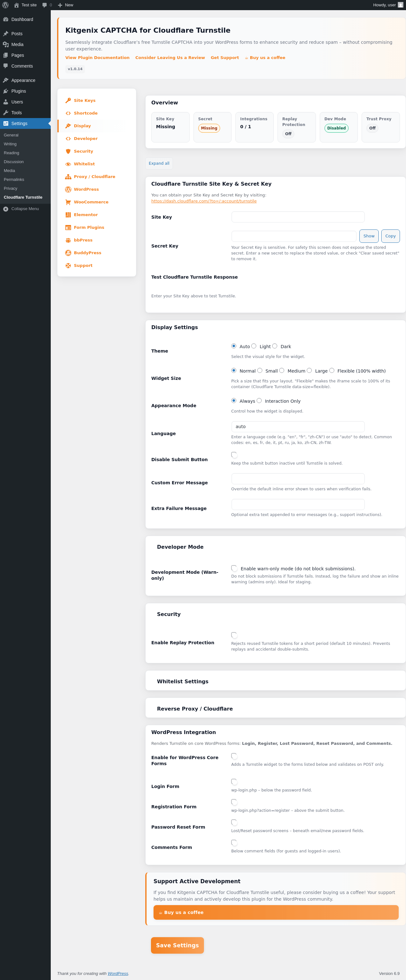Click the Support lifebuoy icon
Screen dimensions: 406x980
point(68,266)
